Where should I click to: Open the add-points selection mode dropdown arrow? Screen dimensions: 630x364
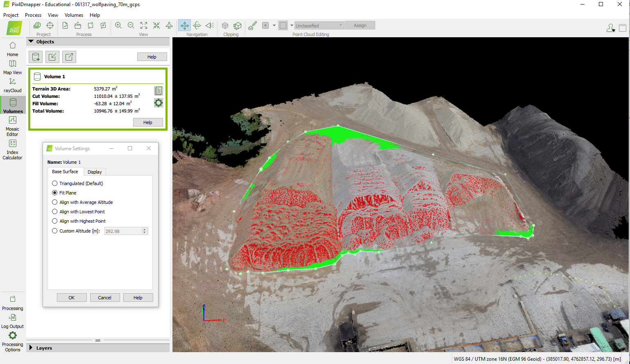tap(274, 25)
